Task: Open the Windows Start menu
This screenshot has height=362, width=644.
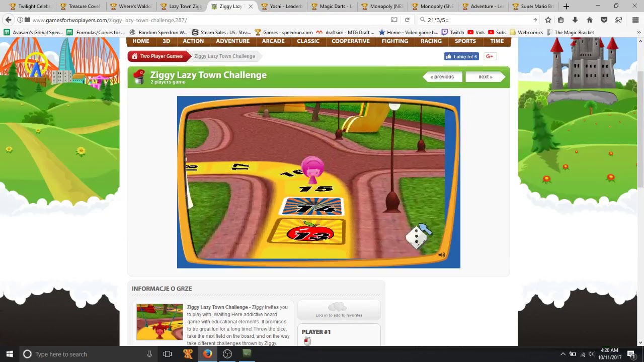Action: (10, 354)
